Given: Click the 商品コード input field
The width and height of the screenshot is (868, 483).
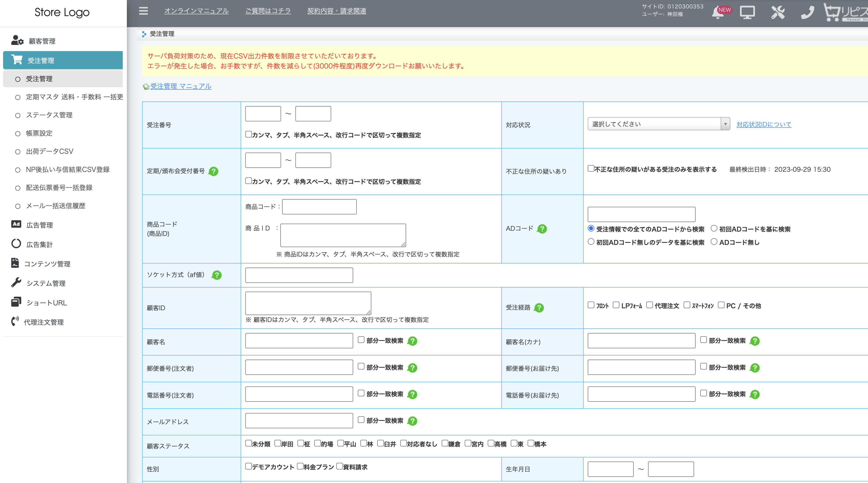Looking at the screenshot, I should coord(319,207).
